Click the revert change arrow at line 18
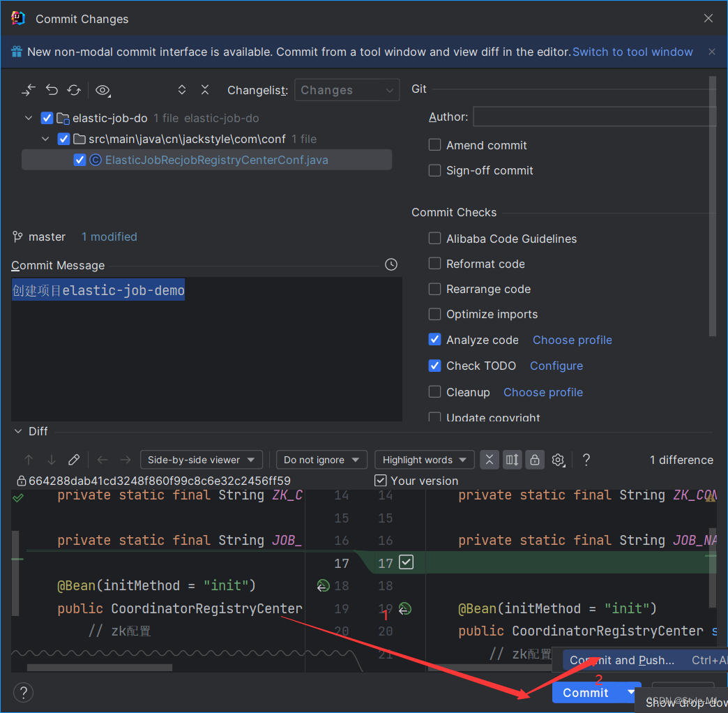Image resolution: width=728 pixels, height=713 pixels. pyautogui.click(x=323, y=586)
